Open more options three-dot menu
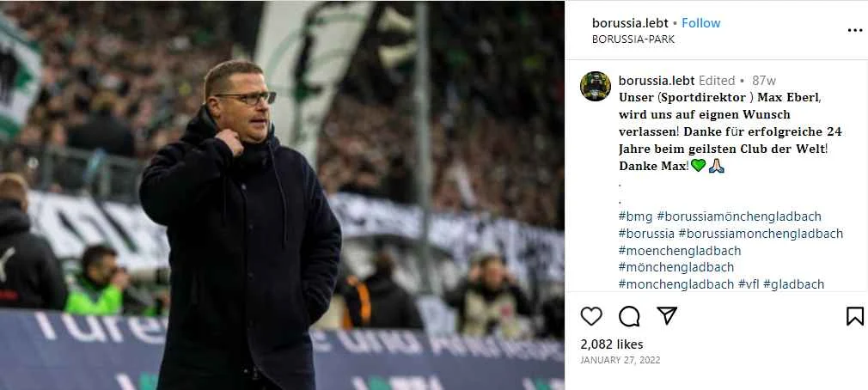 coord(855,30)
